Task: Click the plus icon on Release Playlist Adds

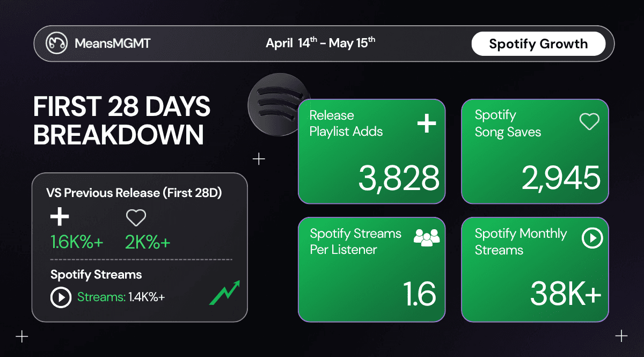Action: coord(427,123)
